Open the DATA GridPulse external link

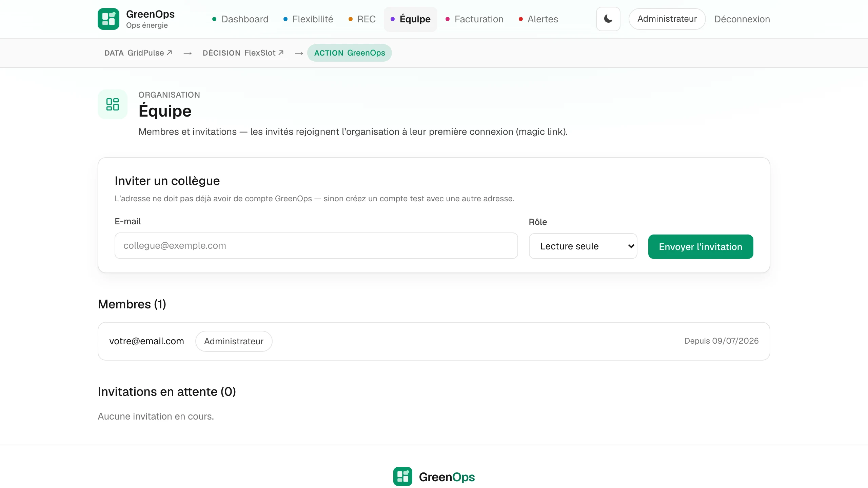138,53
